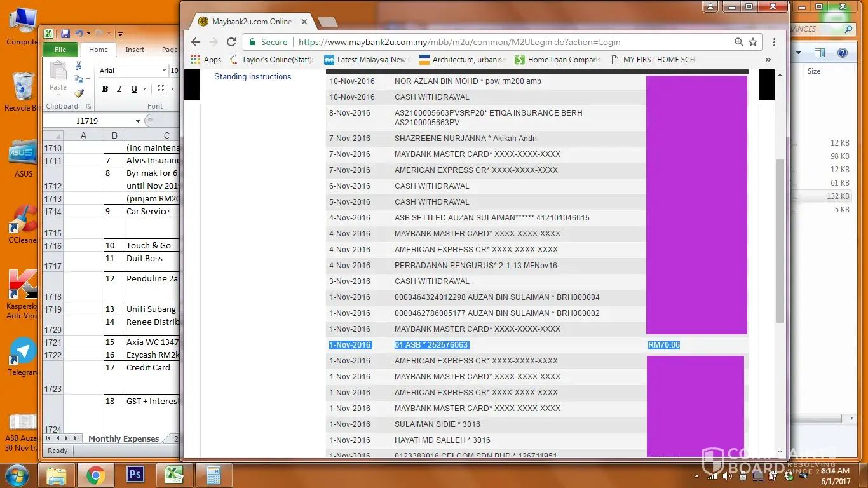Click the Chrome address bar URL

[x=459, y=42]
